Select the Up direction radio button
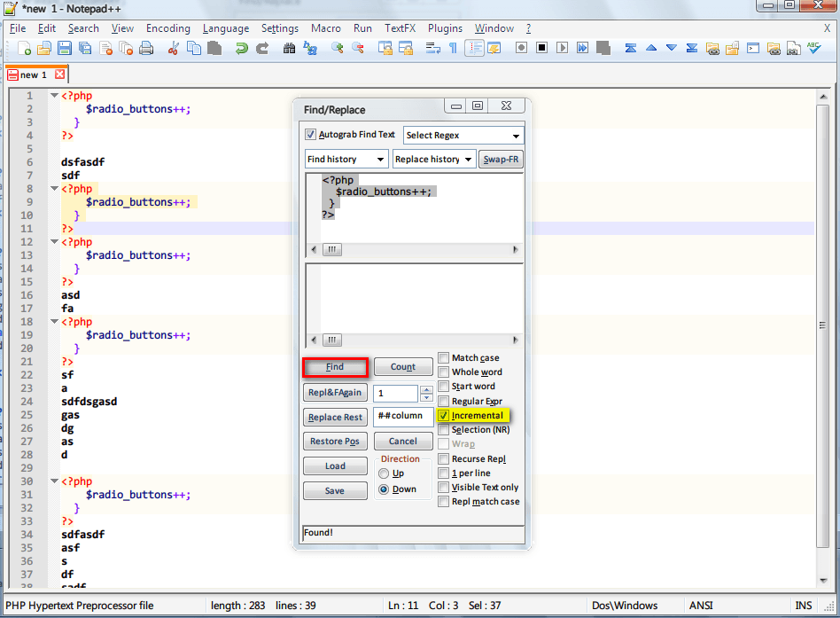Image resolution: width=840 pixels, height=618 pixels. [x=384, y=473]
